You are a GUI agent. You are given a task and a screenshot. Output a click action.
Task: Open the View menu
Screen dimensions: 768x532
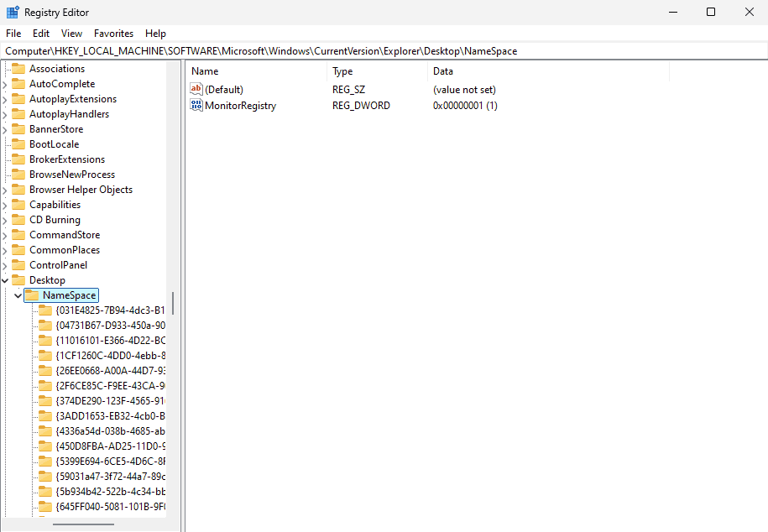point(71,34)
